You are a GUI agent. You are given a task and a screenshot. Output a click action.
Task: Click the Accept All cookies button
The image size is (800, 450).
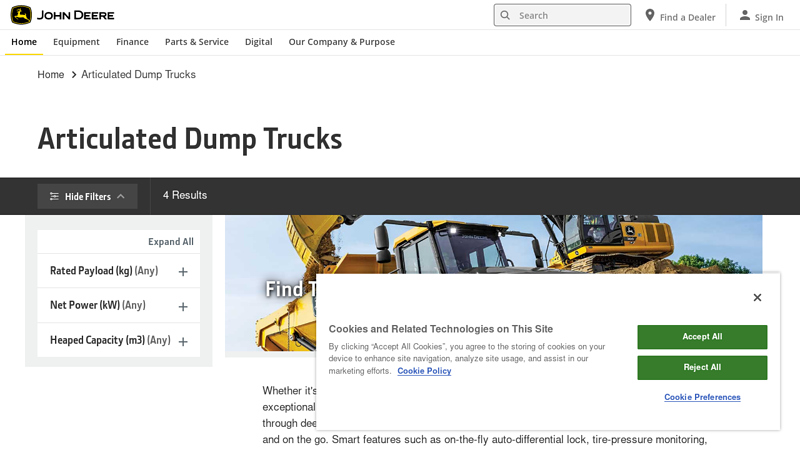point(702,337)
